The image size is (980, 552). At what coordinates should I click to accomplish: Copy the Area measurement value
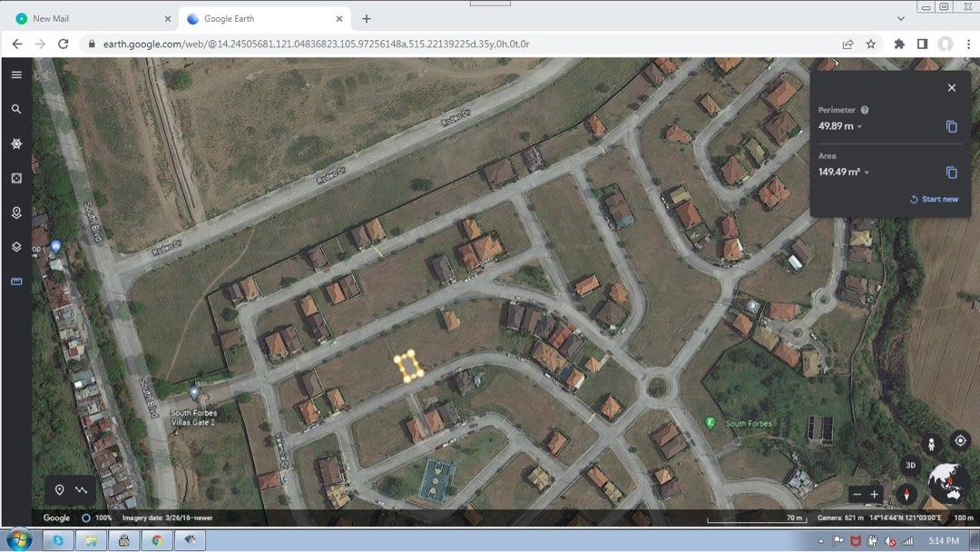pyautogui.click(x=951, y=172)
